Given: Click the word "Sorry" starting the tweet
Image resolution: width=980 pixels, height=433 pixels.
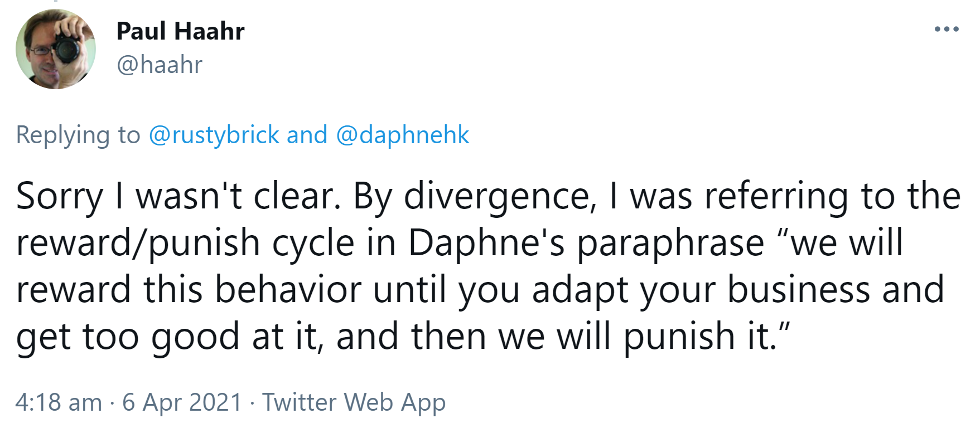Looking at the screenshot, I should 60,196.
